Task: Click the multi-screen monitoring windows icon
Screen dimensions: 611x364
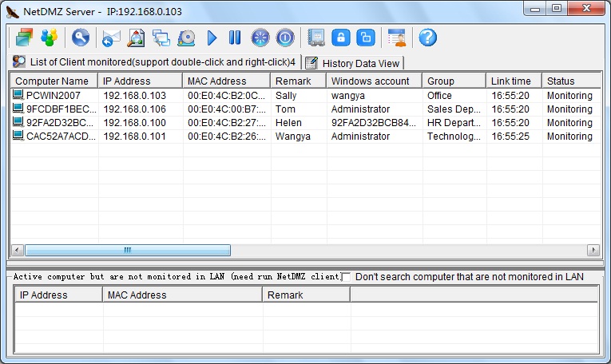Action: click(161, 38)
